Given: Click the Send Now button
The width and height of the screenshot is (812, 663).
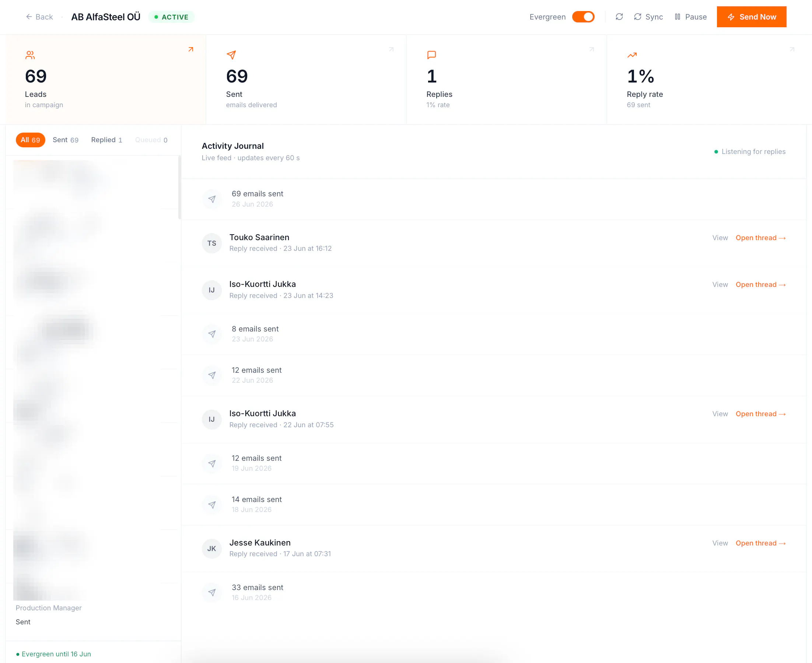Looking at the screenshot, I should [x=751, y=17].
